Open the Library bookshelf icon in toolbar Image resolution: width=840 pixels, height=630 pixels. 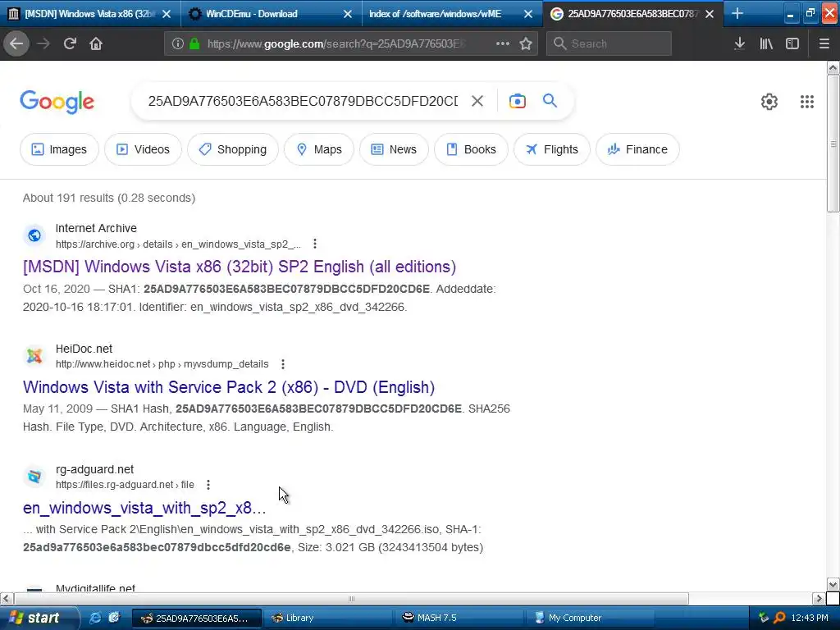click(766, 43)
